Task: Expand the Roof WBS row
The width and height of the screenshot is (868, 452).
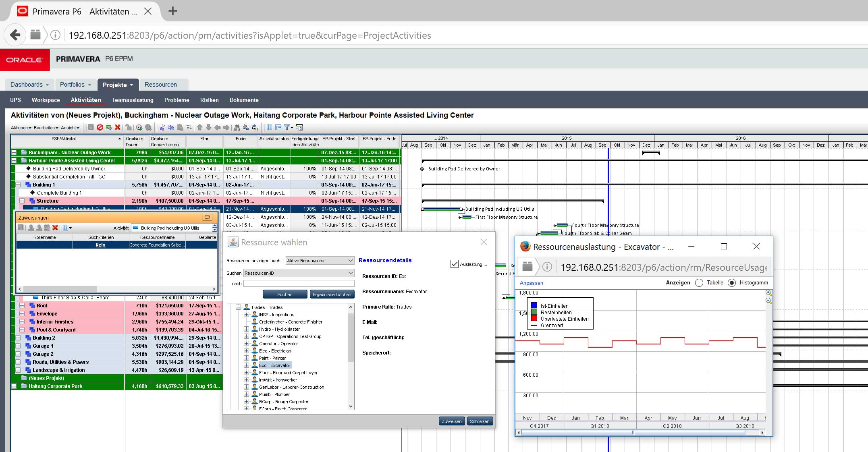Action: click(22, 305)
